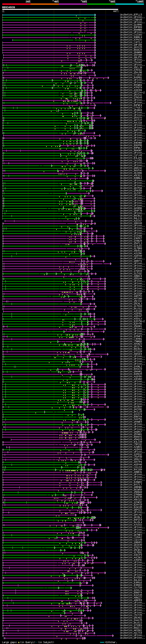This screenshot has height=644, width=146.
Task: Open the UniRef100_Q23LR2 hit
Action: tap(131, 246)
